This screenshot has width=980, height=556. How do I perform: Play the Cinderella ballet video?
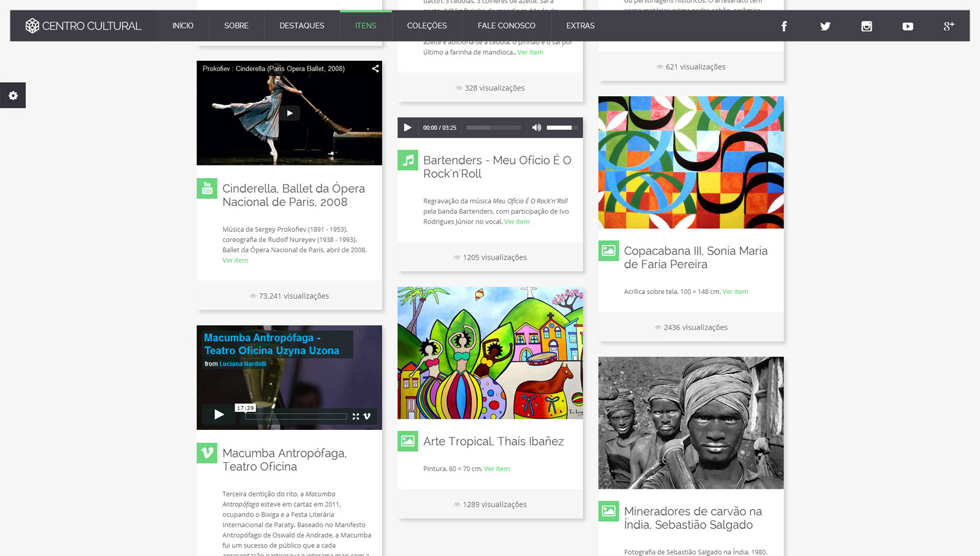pos(290,113)
